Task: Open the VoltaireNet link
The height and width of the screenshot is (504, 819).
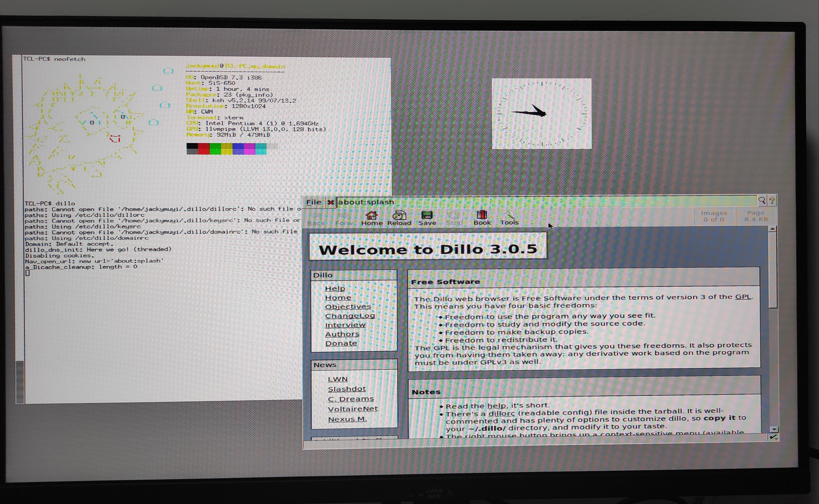Action: tap(353, 409)
